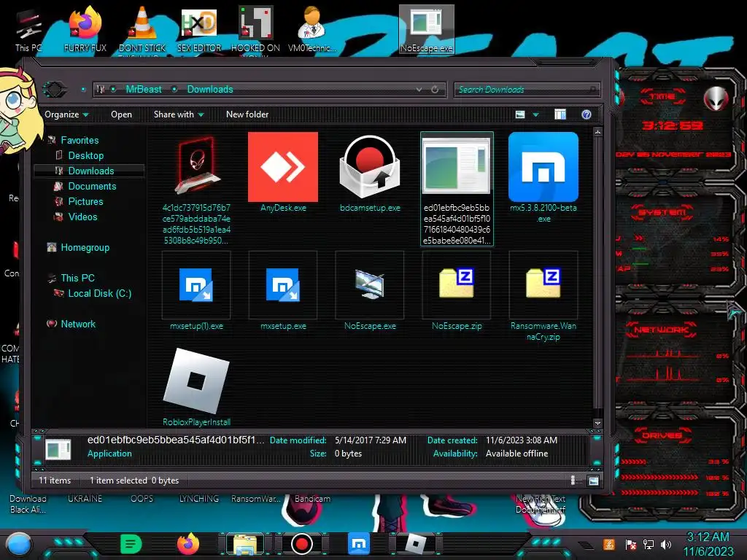Open Maxthon browser from taskbar

pyautogui.click(x=359, y=544)
